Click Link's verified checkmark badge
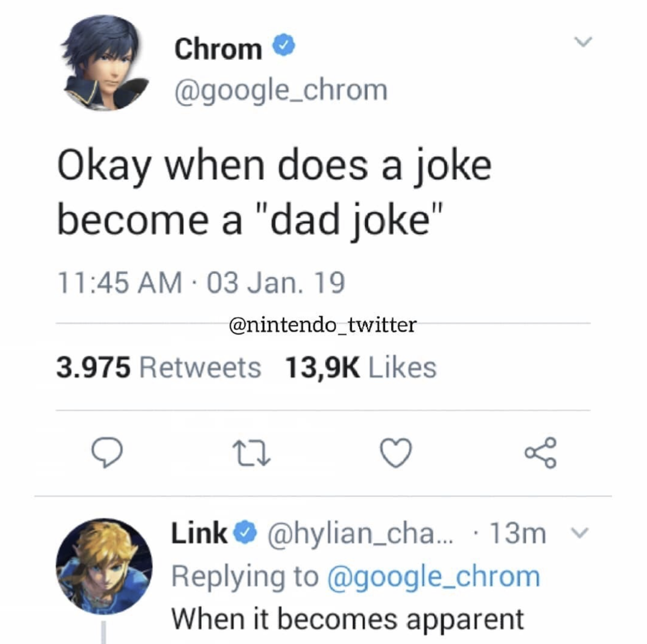This screenshot has height=644, width=647. (247, 533)
